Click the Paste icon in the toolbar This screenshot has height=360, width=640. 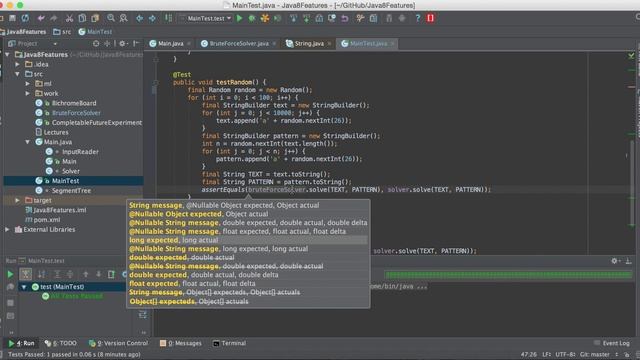pyautogui.click(x=95, y=18)
